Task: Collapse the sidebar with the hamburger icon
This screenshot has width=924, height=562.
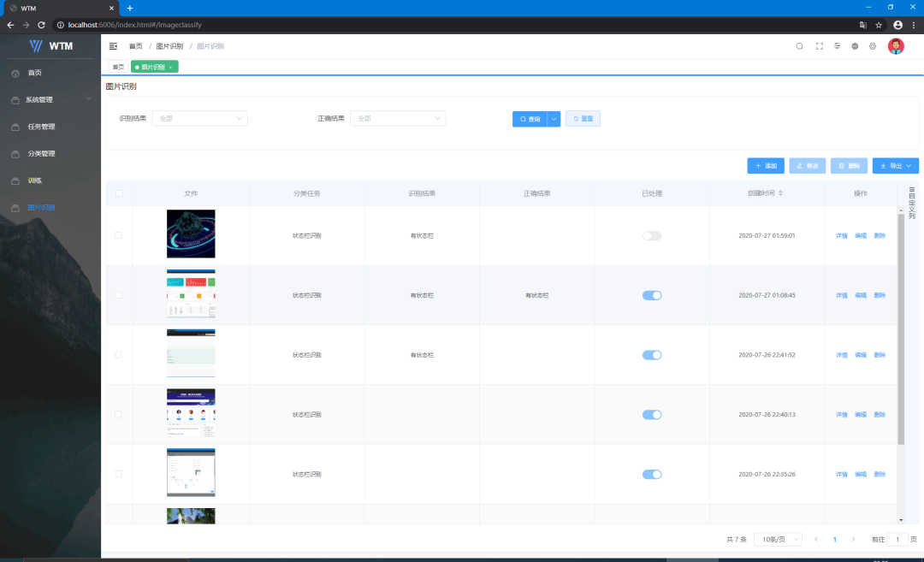Action: point(113,46)
